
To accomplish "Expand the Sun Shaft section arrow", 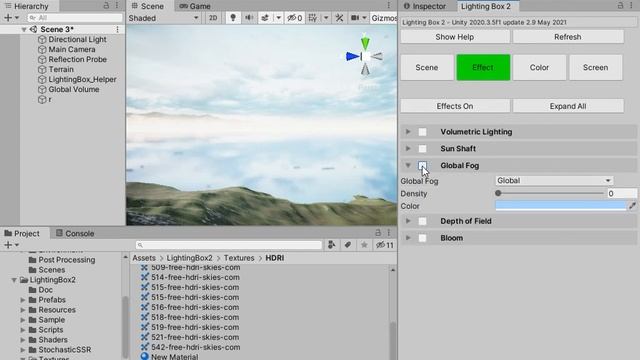I will (408, 149).
